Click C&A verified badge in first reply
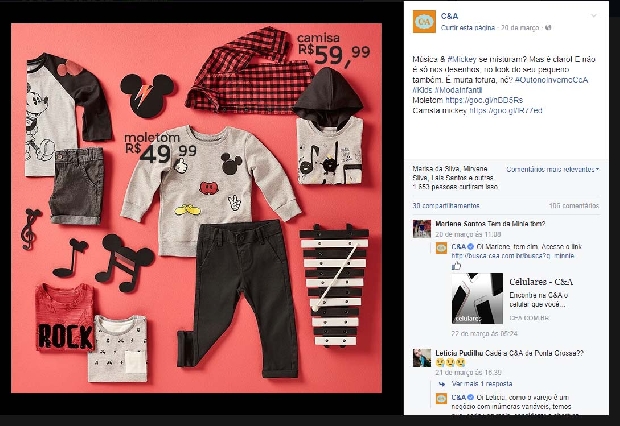This screenshot has height=426, width=620. [471, 247]
